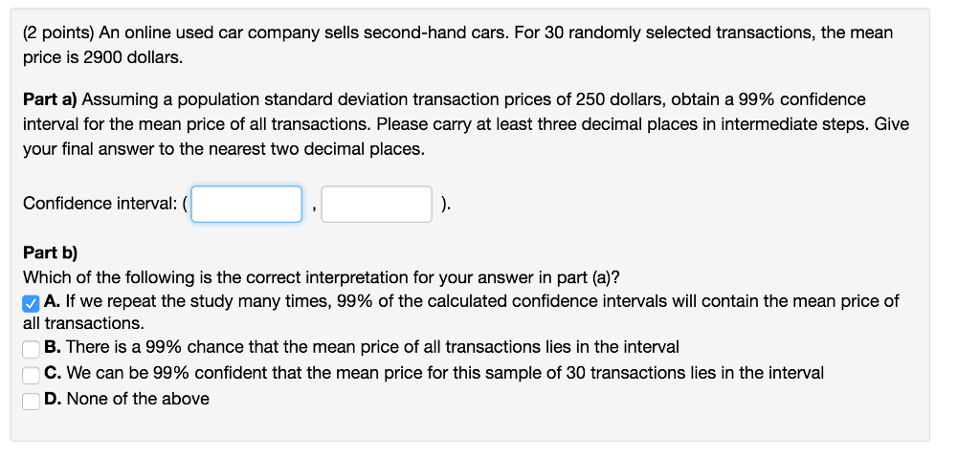This screenshot has width=980, height=459.
Task: Click the bold 'Part a)' heading
Action: tap(50, 99)
